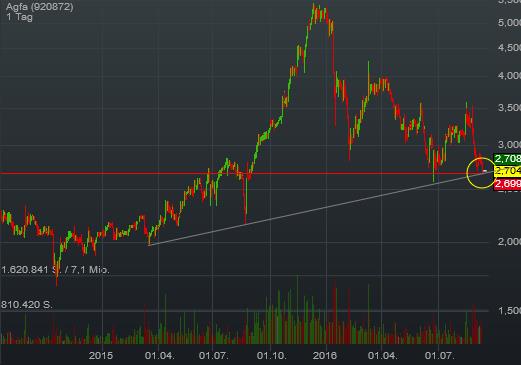Screen dimensions: 521x365
Task: Click the left starting point of gray trendline
Action: click(149, 245)
